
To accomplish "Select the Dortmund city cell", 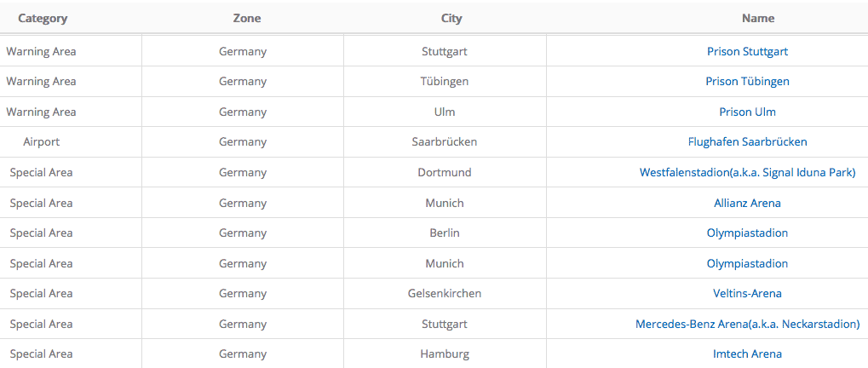I will point(445,172).
